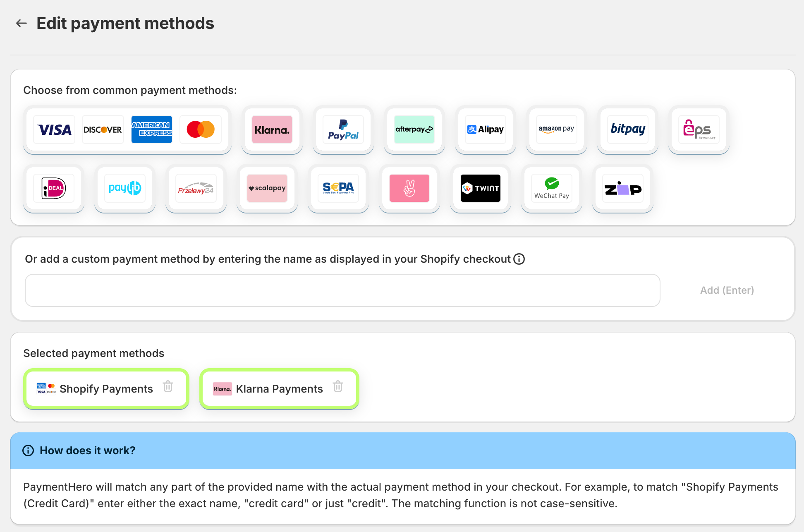This screenshot has width=804, height=532.
Task: Select the eps payment method
Action: coord(699,129)
